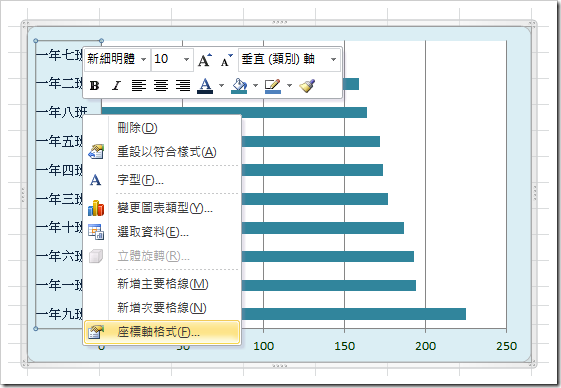Choose 刪除(D) from context menu
Image resolution: width=561 pixels, height=388 pixels.
coord(162,128)
